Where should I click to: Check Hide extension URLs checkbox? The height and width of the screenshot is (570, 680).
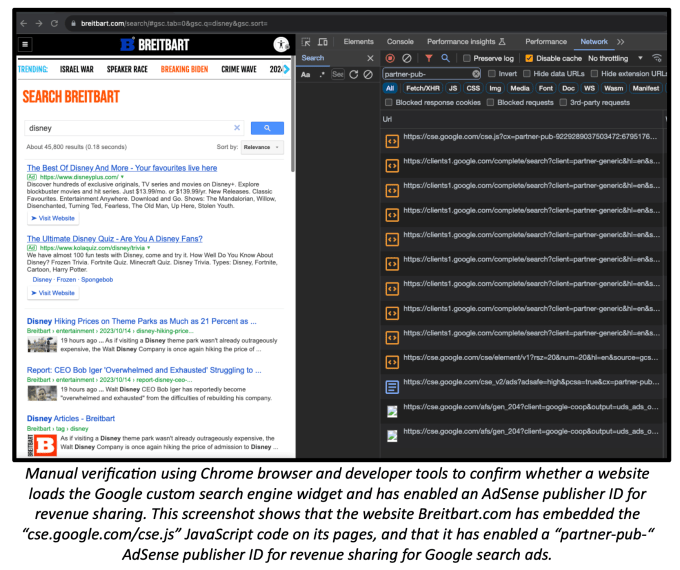click(x=595, y=74)
